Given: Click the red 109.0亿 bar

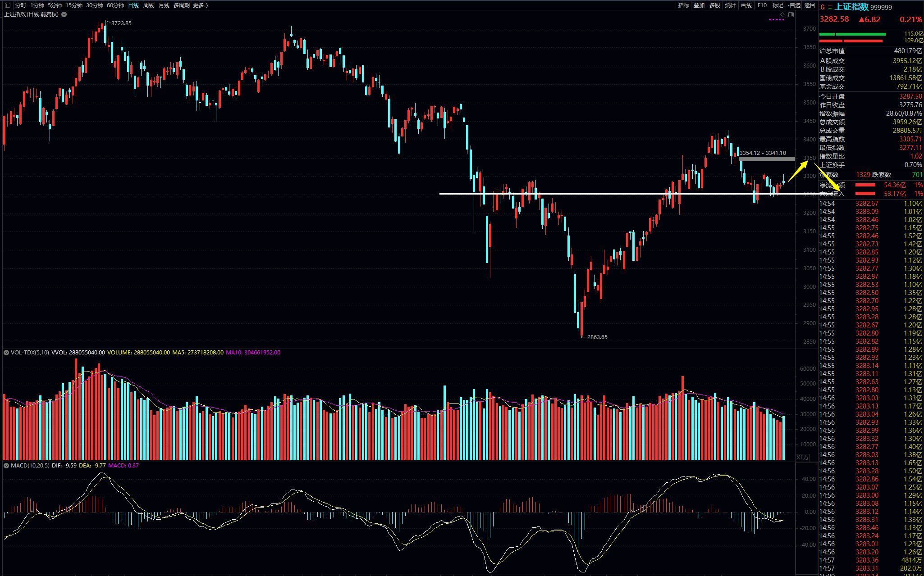Looking at the screenshot, I should [851, 41].
